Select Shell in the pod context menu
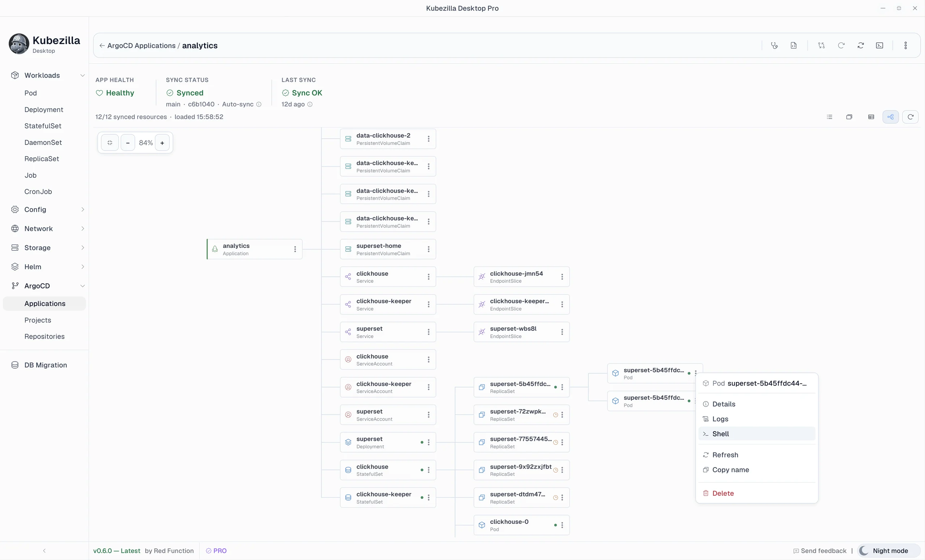 [757, 434]
